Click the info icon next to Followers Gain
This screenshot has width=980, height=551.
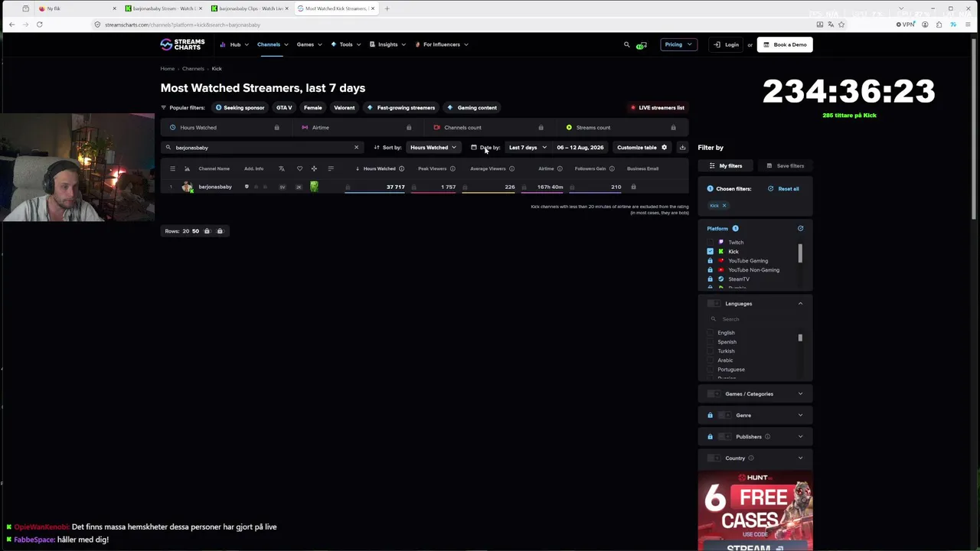612,168
